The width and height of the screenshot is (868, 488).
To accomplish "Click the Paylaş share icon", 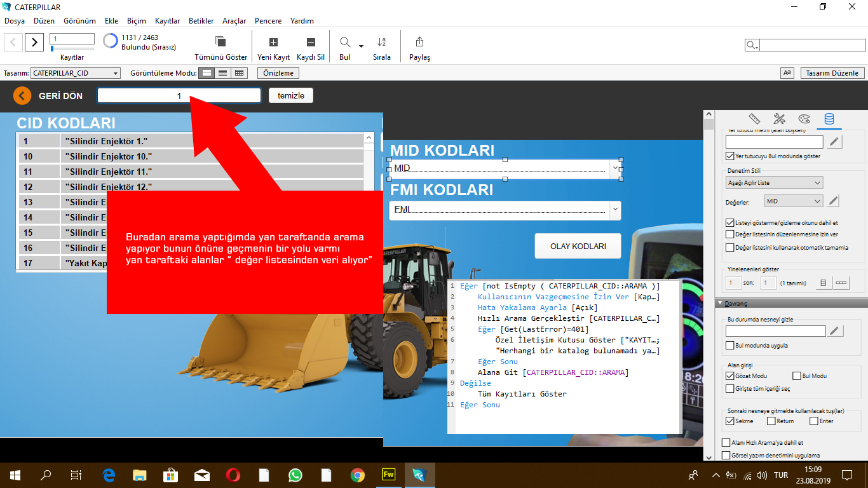I will tap(419, 42).
